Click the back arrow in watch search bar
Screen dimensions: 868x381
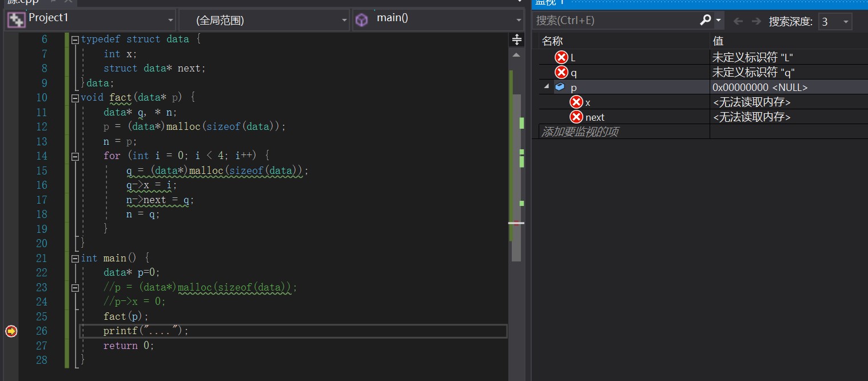coord(738,21)
